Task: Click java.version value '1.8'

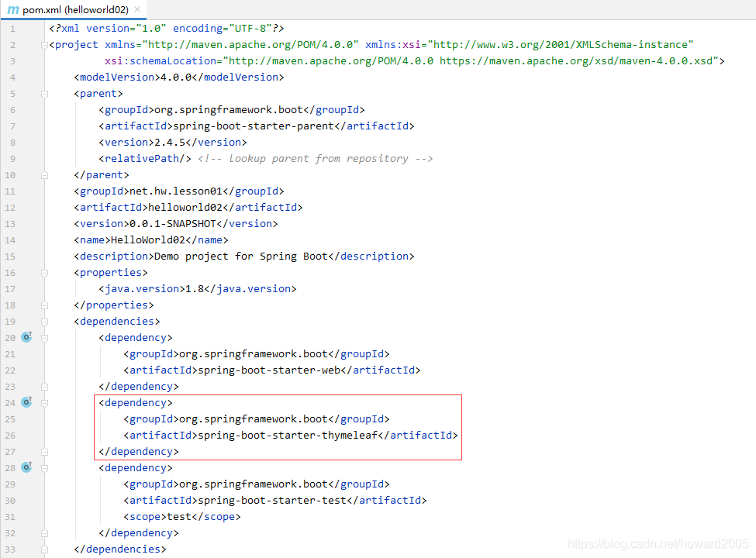Action: coord(195,289)
